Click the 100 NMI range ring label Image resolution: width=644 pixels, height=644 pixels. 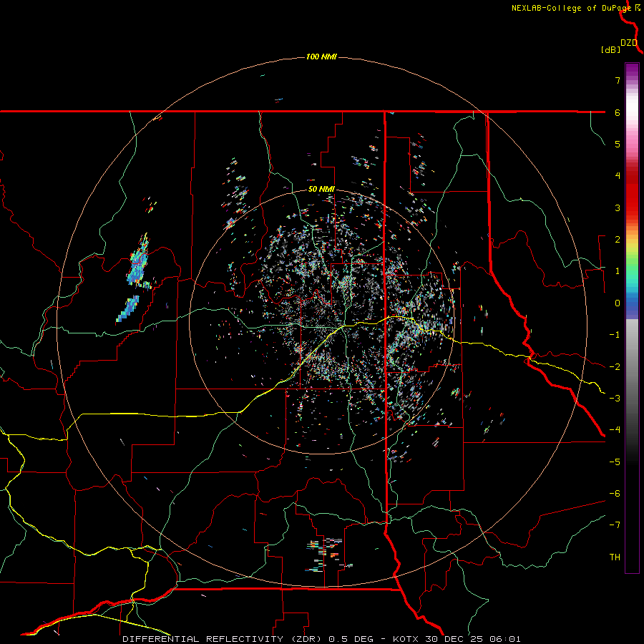click(321, 57)
